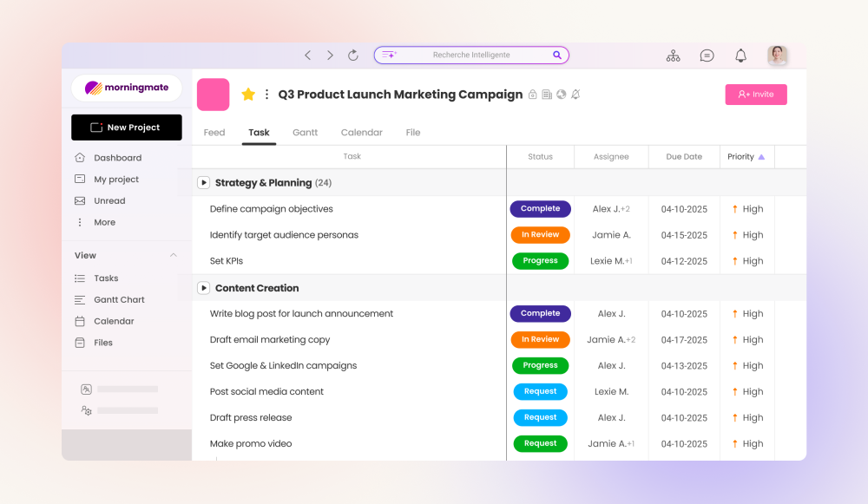Image resolution: width=868 pixels, height=504 pixels.
Task: Click the pink project color square
Action: pos(214,95)
